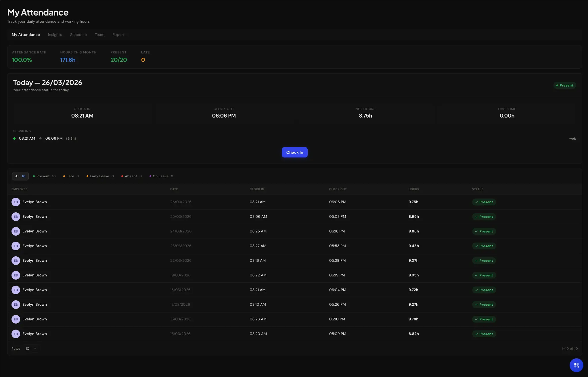Click the green checkmark on today's Present badge
The height and width of the screenshot is (377, 588).
[477, 202]
